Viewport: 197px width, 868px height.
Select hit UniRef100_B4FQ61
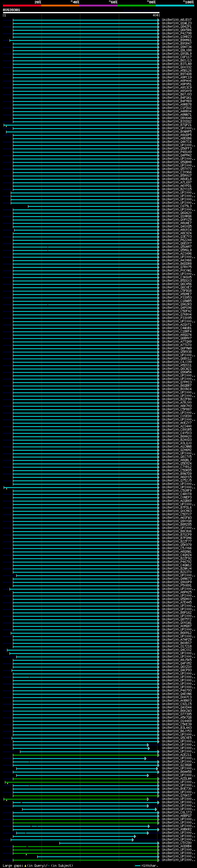(176, 98)
